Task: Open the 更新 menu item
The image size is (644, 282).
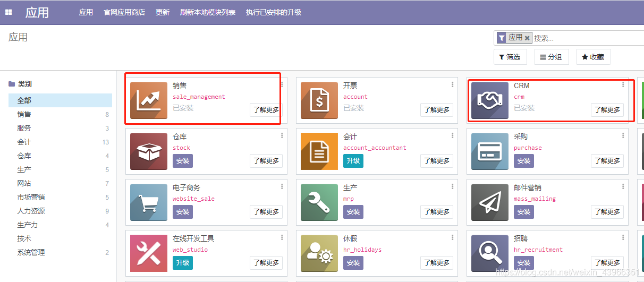Action: pyautogui.click(x=163, y=12)
